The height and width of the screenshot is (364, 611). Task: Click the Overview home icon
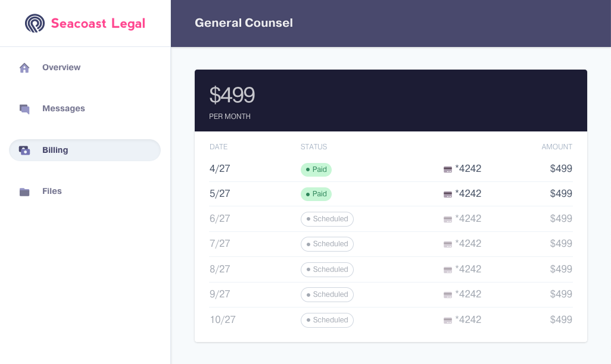pyautogui.click(x=24, y=67)
